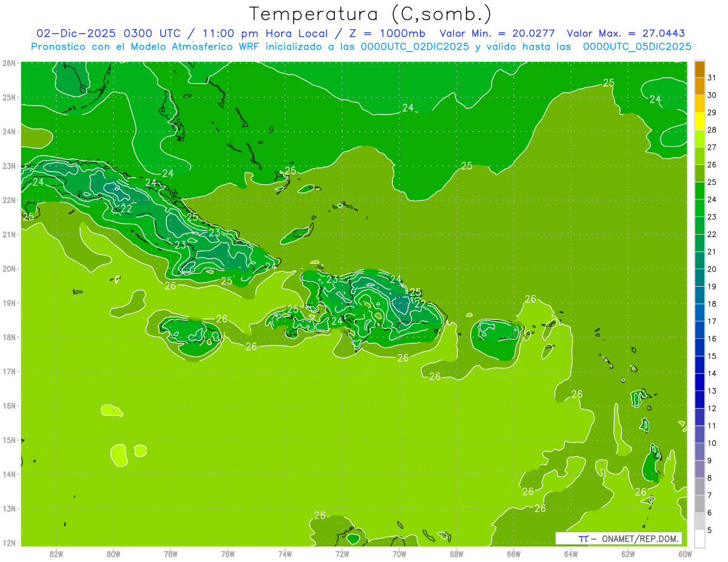This screenshot has height=562, width=728.
Task: Click the '0000UTC_02DIC2025' initialization time text
Action: tap(415, 47)
